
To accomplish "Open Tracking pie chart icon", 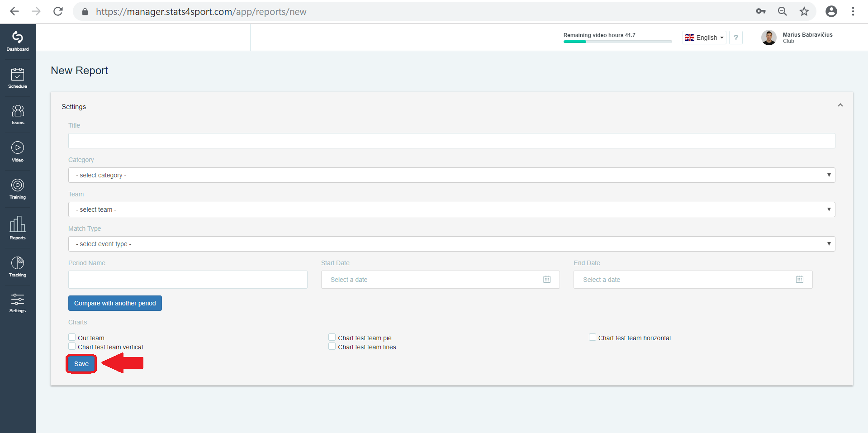I will pos(18,263).
